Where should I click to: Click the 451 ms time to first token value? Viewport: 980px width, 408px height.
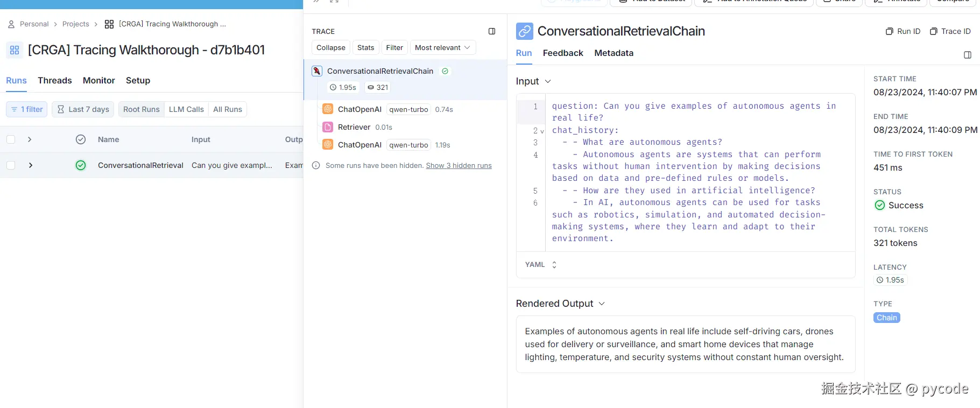coord(888,167)
